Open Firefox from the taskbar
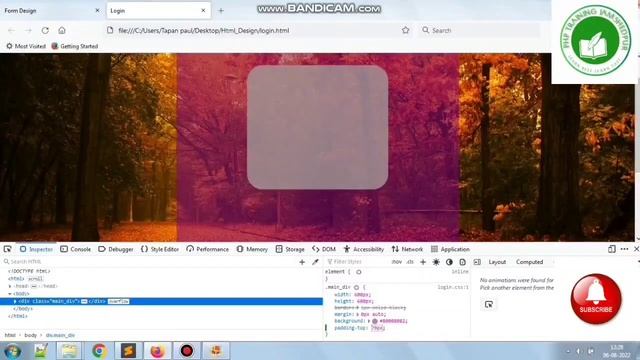Viewport: 640px width, 360px height. pyautogui.click(x=158, y=351)
